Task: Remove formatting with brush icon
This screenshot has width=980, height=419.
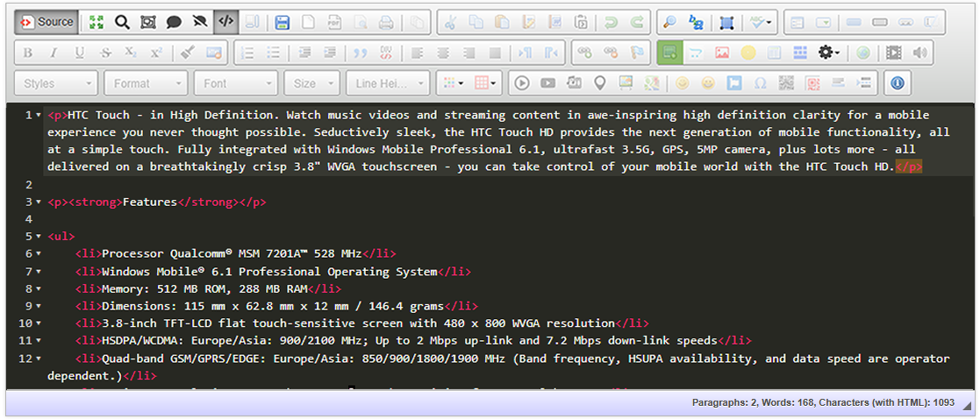Action: click(x=188, y=53)
